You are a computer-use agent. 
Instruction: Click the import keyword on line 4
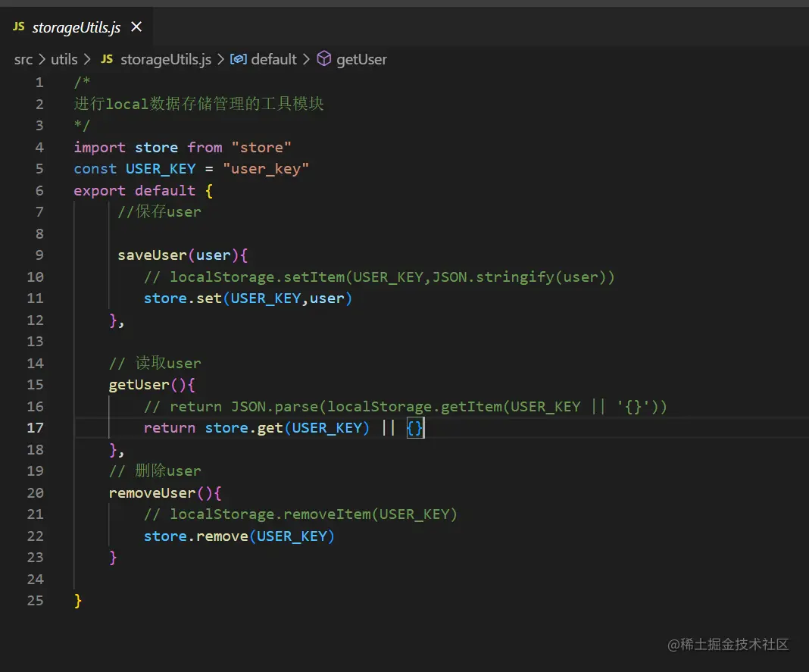coord(99,148)
